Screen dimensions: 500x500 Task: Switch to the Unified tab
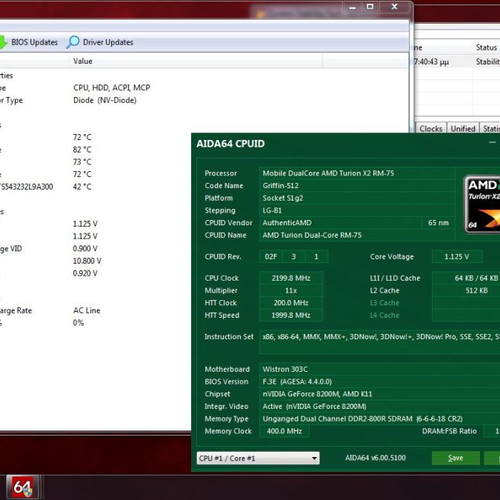pyautogui.click(x=463, y=128)
